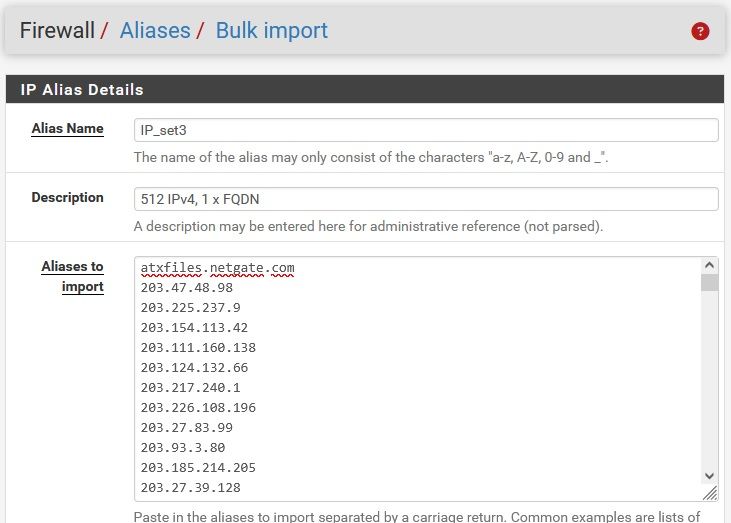Place cursor on the atxfiles.netgate.com line
Viewport: 731px width, 523px height.
[x=217, y=268]
